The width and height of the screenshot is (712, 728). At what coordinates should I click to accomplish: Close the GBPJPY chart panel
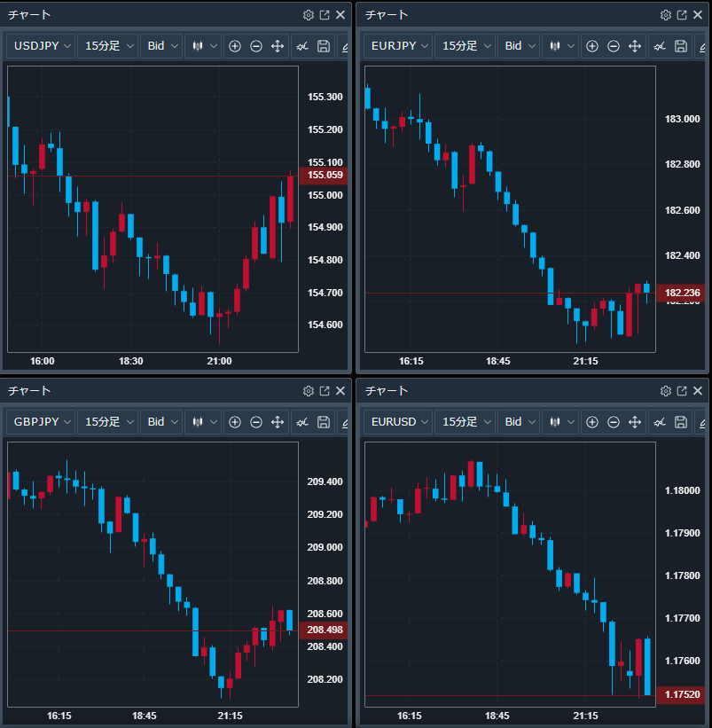340,391
